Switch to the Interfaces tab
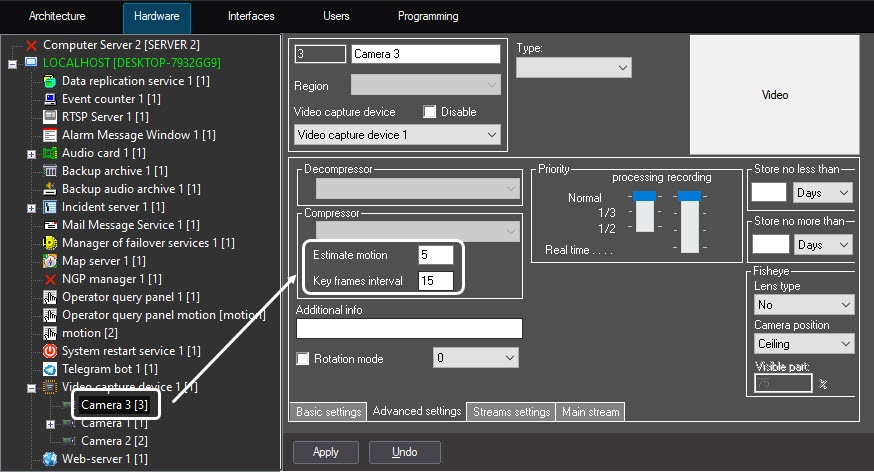This screenshot has width=874, height=472. click(250, 17)
